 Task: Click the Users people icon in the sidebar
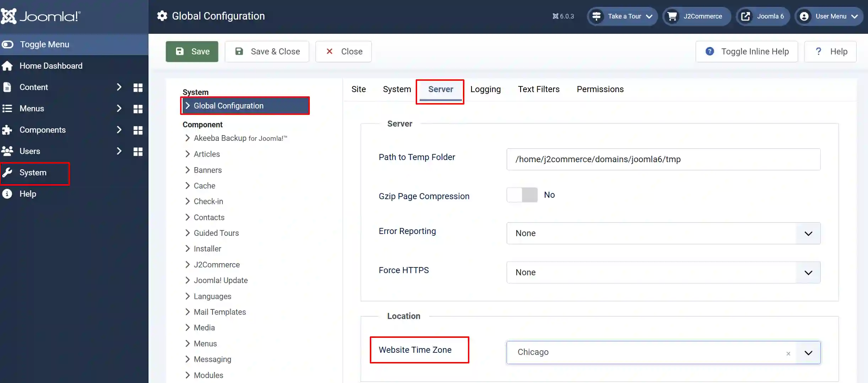[x=7, y=151]
